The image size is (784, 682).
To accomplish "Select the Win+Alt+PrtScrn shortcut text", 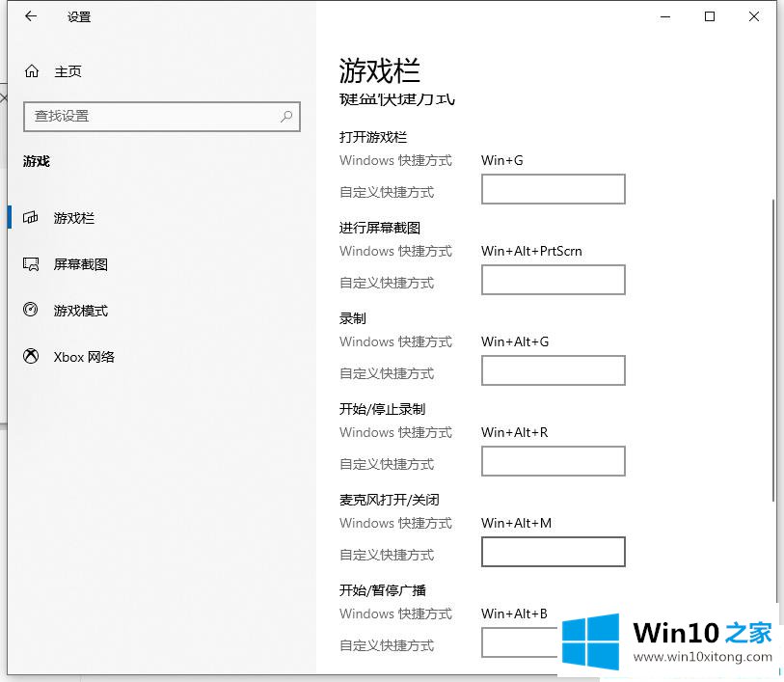I will coord(531,251).
